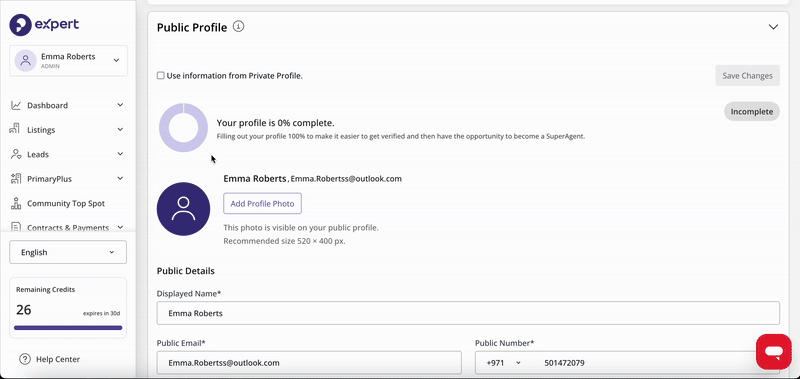Open the red chat support widget
The height and width of the screenshot is (379, 800).
[773, 351]
